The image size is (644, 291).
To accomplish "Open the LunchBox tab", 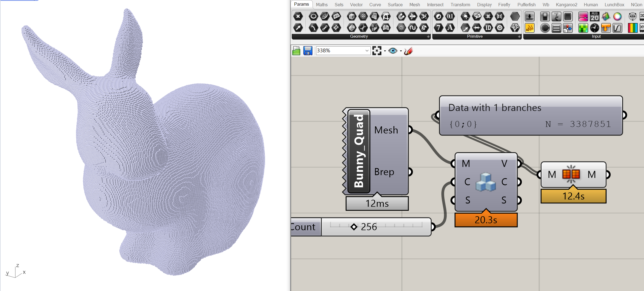I will [614, 5].
